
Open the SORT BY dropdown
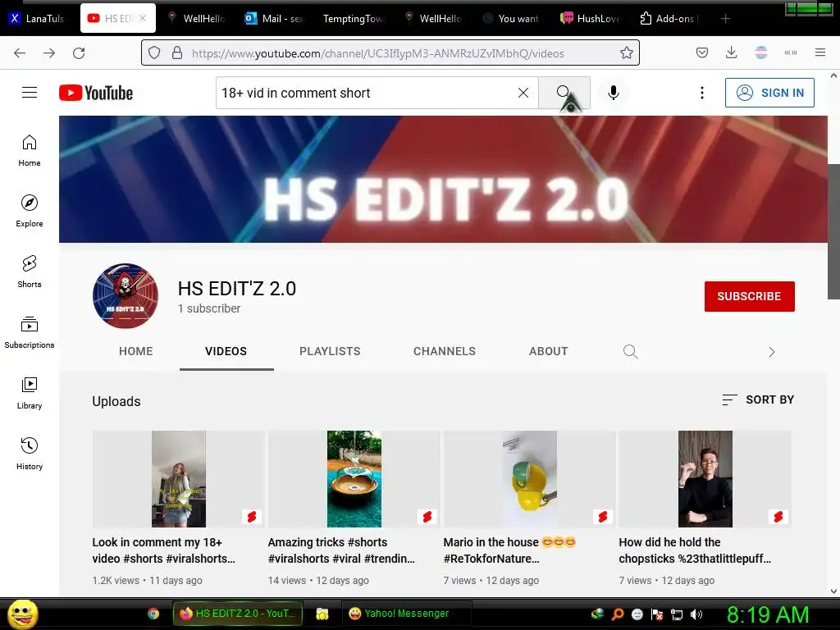tap(757, 399)
